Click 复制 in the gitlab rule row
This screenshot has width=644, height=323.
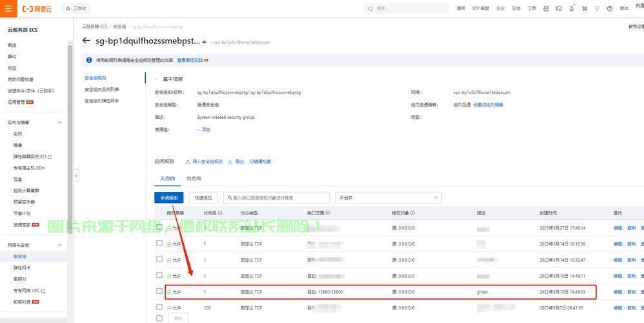(631, 292)
